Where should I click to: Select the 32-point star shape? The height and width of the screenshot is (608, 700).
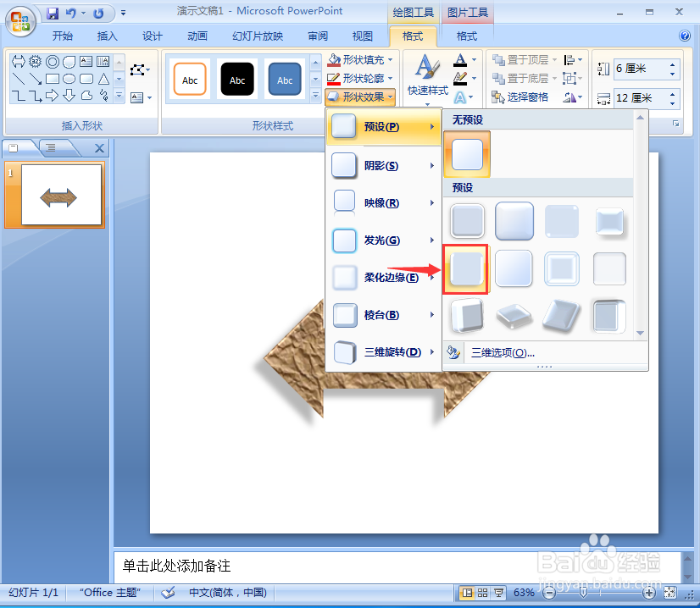click(36, 61)
